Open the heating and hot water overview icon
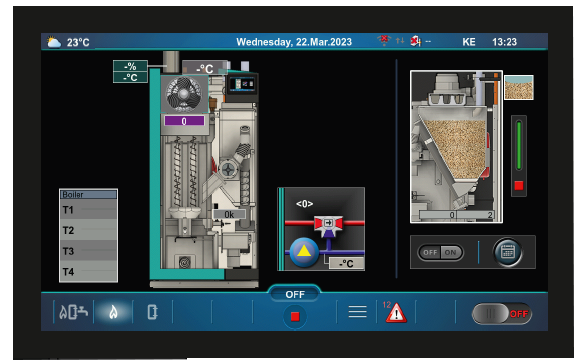 point(73,312)
